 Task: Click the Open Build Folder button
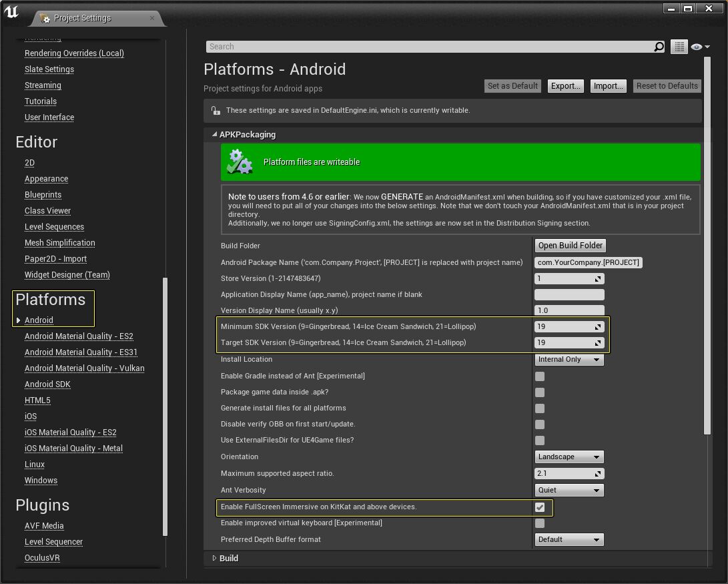coord(570,245)
